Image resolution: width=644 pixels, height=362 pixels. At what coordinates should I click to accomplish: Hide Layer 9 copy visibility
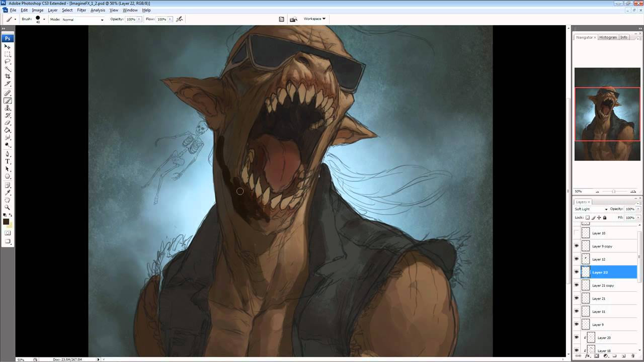[x=577, y=246]
